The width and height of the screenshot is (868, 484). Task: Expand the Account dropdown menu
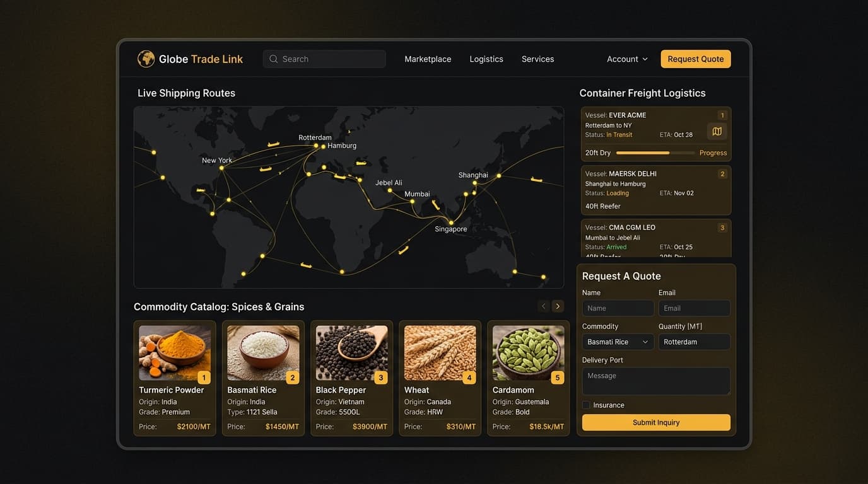click(x=627, y=59)
